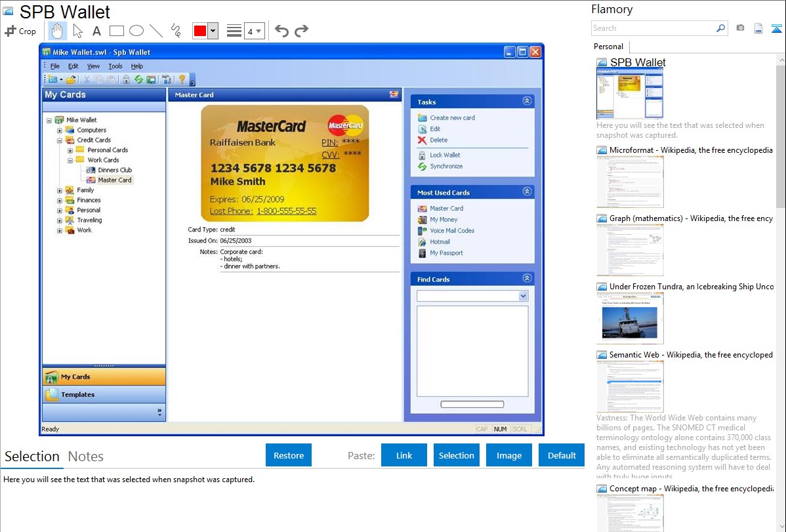Collapse the Find Cards panel chevron
This screenshot has height=532, width=786.
pos(527,278)
